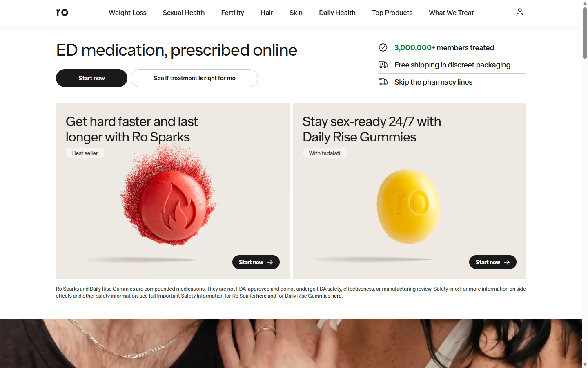Open Daily Rise Gummies safety here link
Viewport: 588px width, 368px height.
(336, 296)
